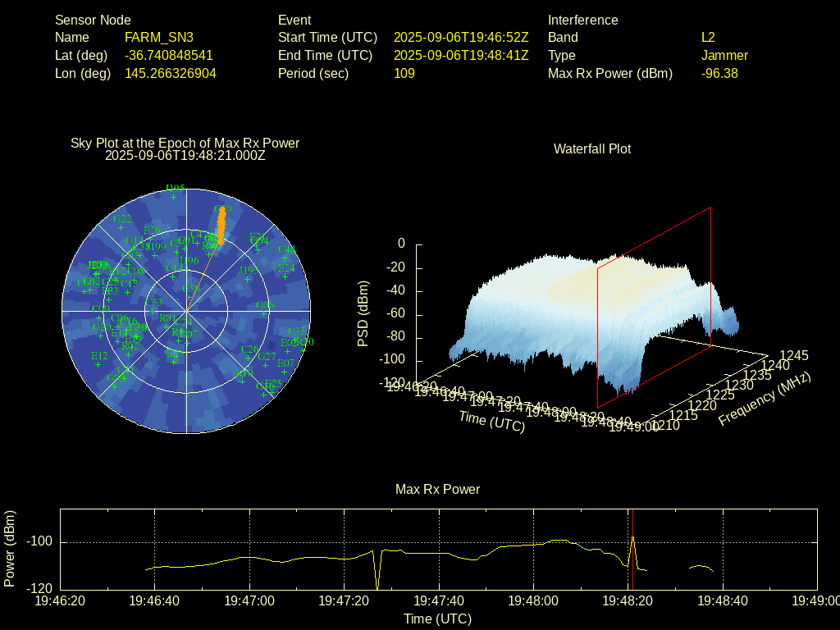Select the E12 satellite marker on sky plot
The width and height of the screenshot is (840, 630).
tap(98, 364)
